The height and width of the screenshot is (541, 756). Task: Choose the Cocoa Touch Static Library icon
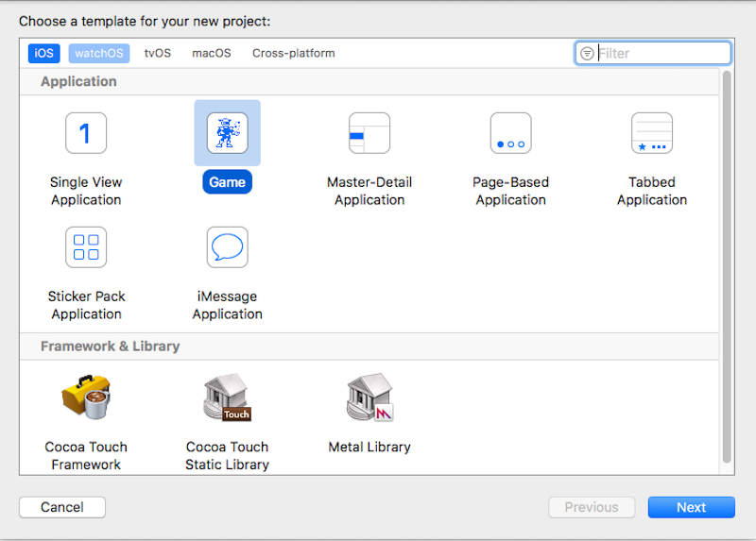(x=227, y=397)
